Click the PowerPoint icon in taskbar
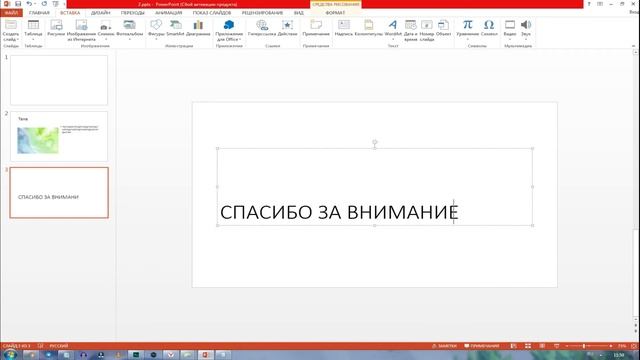The image size is (640, 360). (x=205, y=355)
